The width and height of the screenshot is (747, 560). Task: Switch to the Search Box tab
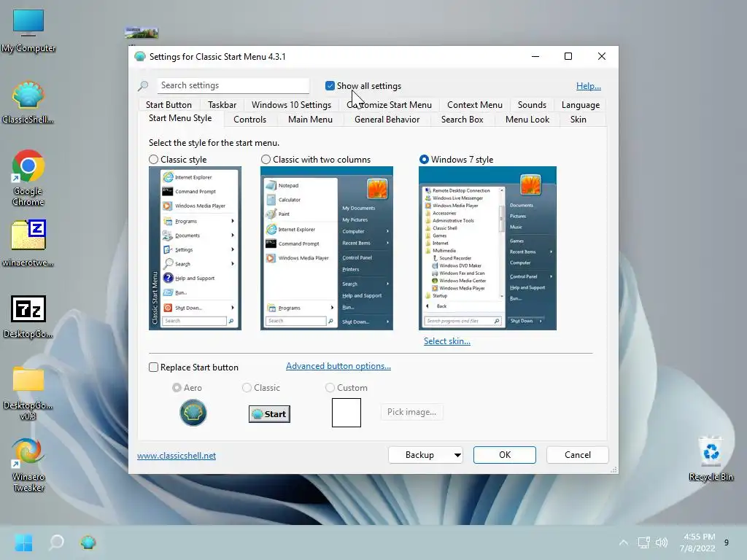click(x=462, y=120)
